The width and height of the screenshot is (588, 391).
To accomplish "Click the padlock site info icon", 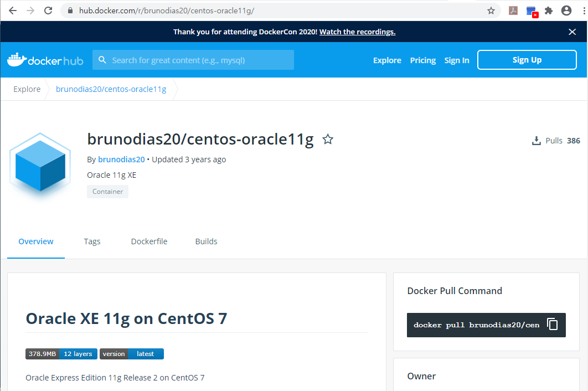I will (70, 11).
